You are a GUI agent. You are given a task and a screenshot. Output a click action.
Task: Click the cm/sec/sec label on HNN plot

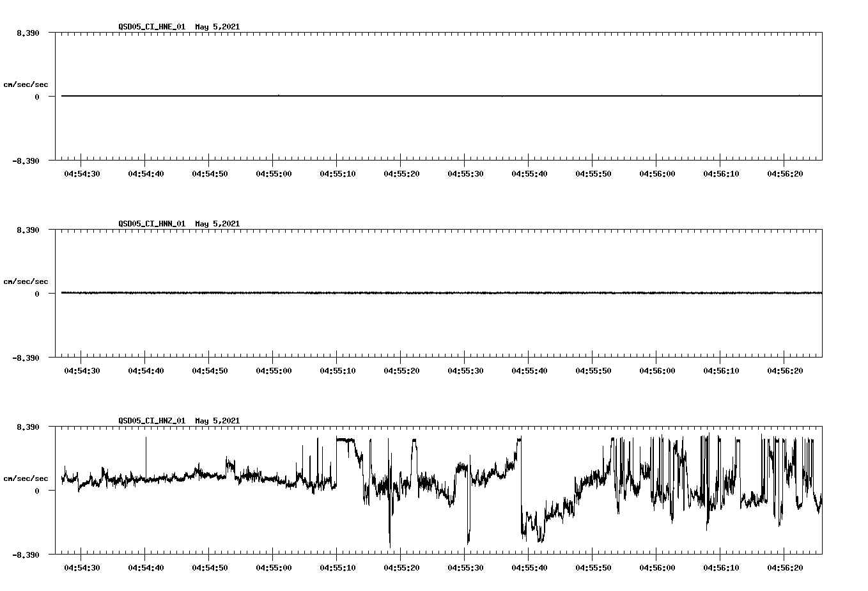click(27, 281)
